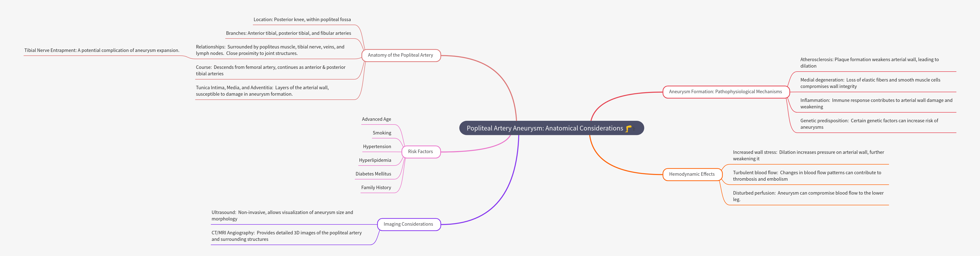This screenshot has width=980, height=256.
Task: Select the Anatomy of the Popliteal Artery node
Action: click(401, 55)
